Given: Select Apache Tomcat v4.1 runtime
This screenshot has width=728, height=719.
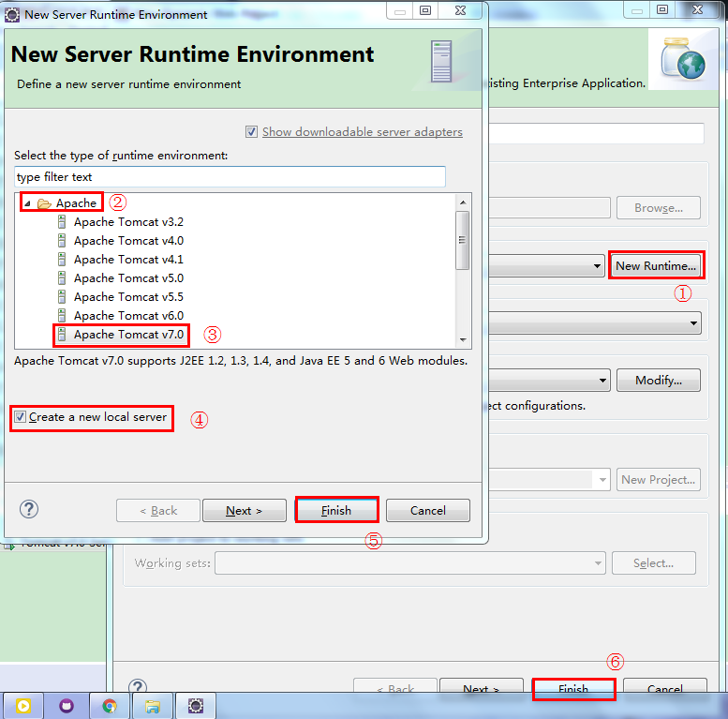Looking at the screenshot, I should pos(128,259).
